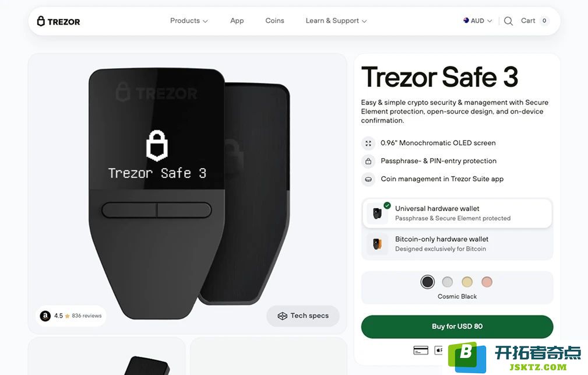Click the OLED screen size feature icon

[368, 143]
